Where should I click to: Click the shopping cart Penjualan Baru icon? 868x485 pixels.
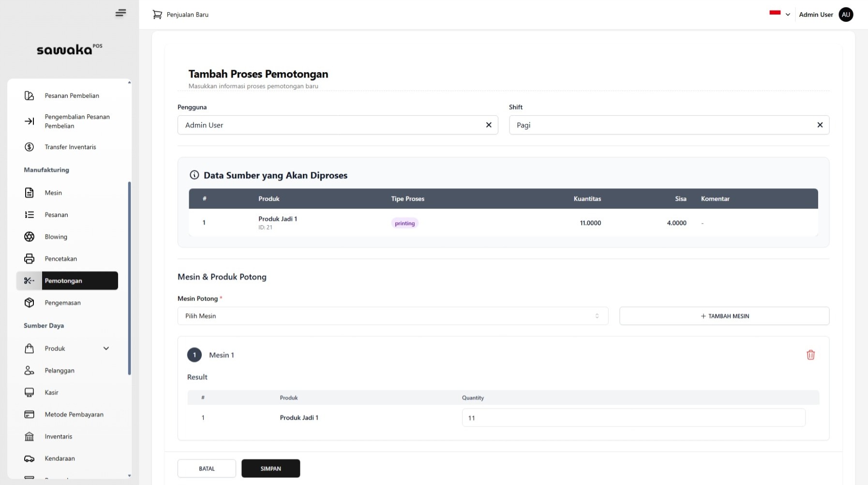pyautogui.click(x=157, y=15)
